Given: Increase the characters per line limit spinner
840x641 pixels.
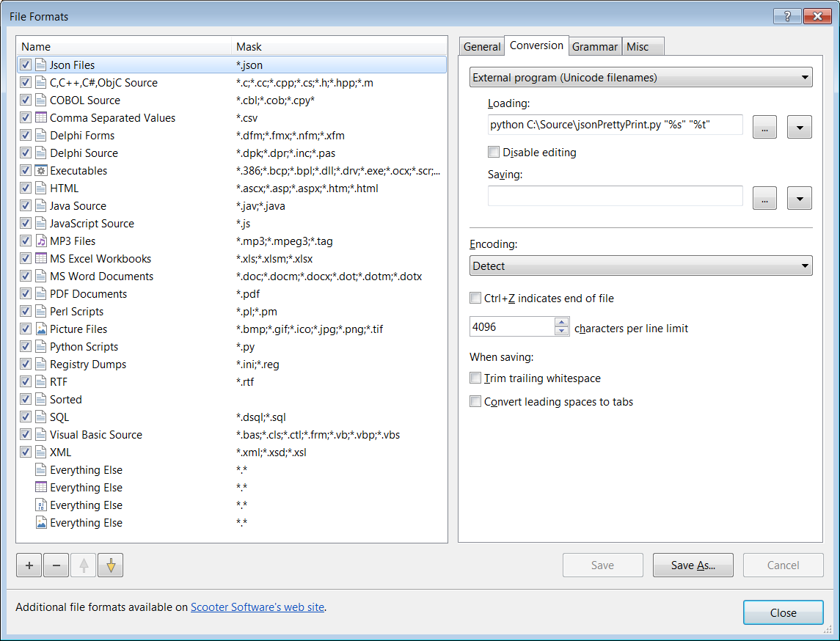Looking at the screenshot, I should pos(561,323).
